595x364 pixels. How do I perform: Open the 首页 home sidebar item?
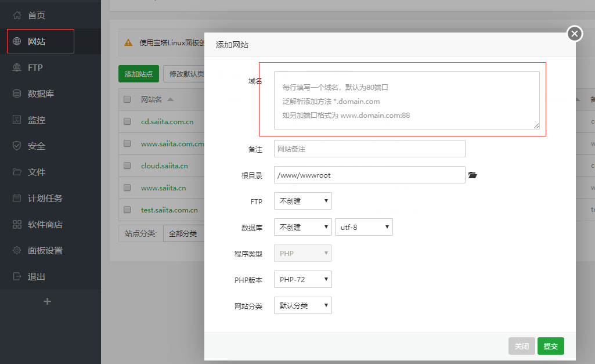37,16
